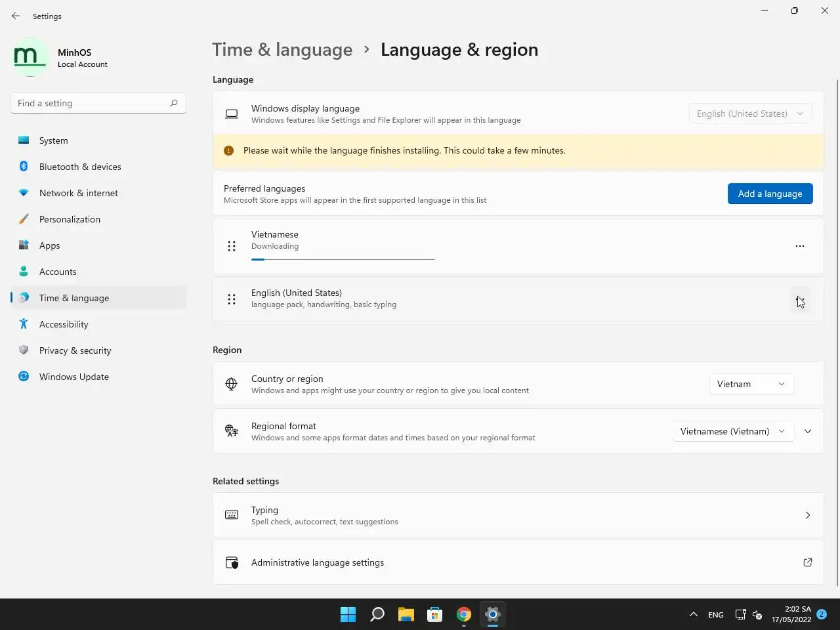Open Microsoft Store from taskbar
The height and width of the screenshot is (630, 840).
[435, 614]
